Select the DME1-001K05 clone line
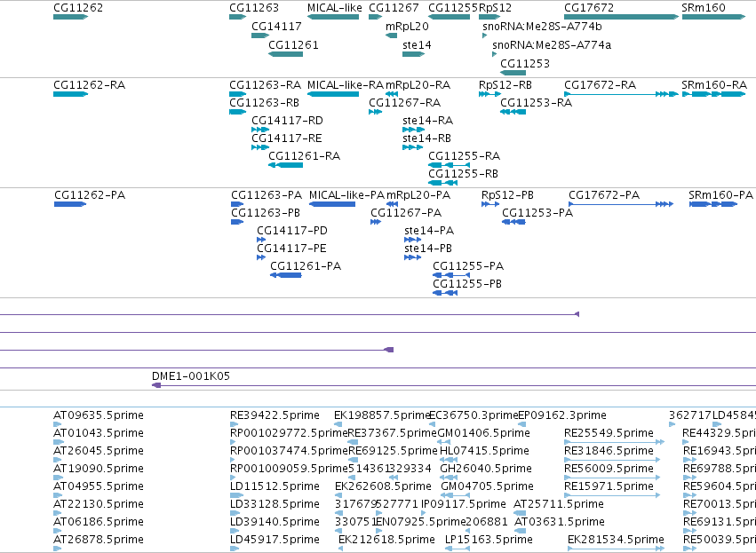 [x=454, y=385]
